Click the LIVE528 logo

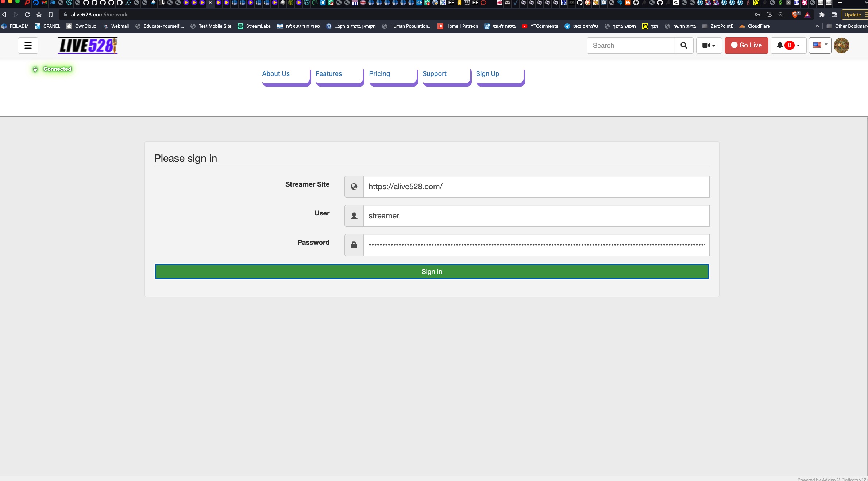point(88,46)
